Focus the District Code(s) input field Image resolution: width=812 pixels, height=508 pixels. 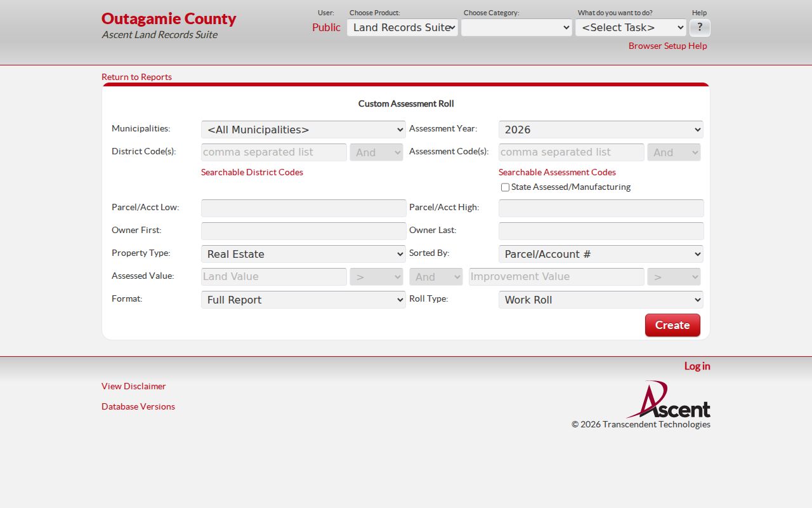tap(274, 152)
